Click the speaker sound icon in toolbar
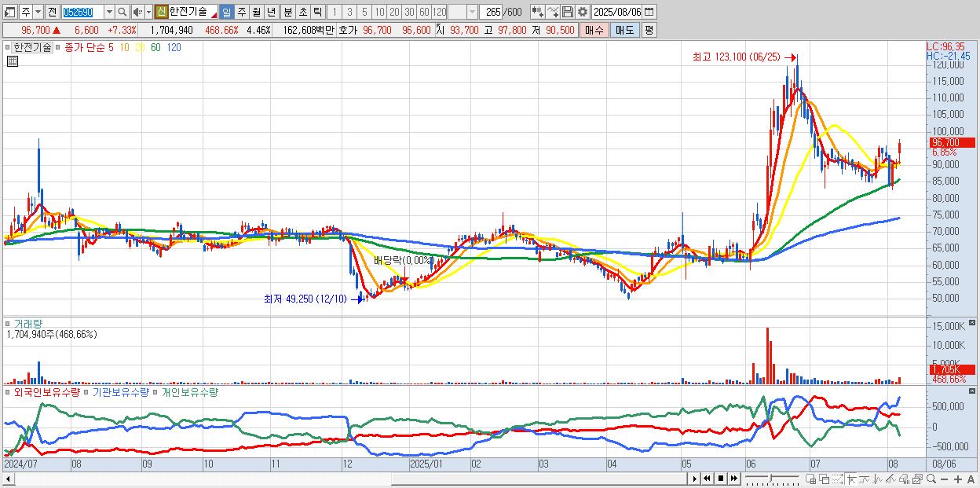Screen dimensions: 980x488 (137, 12)
